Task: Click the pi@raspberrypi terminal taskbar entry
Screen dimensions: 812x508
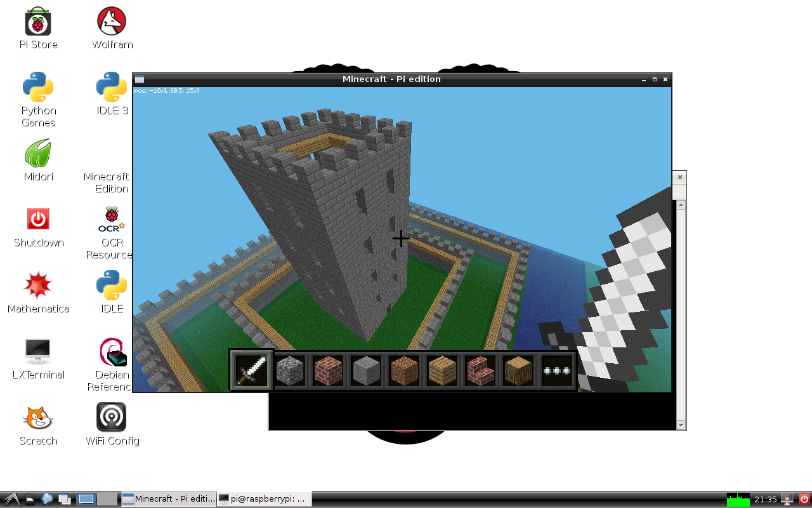Action: click(x=264, y=499)
